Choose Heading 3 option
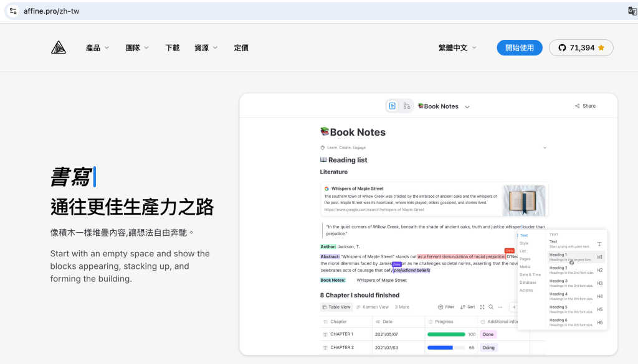Image resolution: width=638 pixels, height=364 pixels. click(x=576, y=283)
